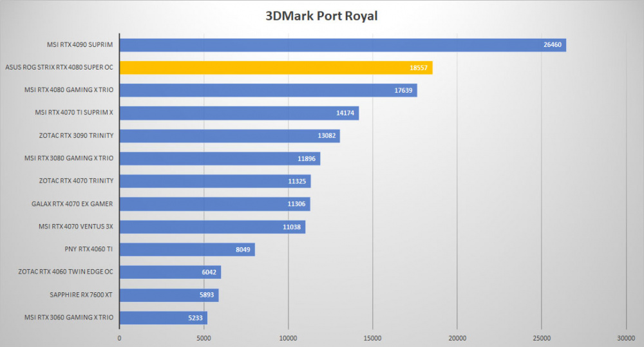644x347 pixels.
Task: Click the MSI RTX 4090 SUPRIM axis label
Action: [80, 44]
